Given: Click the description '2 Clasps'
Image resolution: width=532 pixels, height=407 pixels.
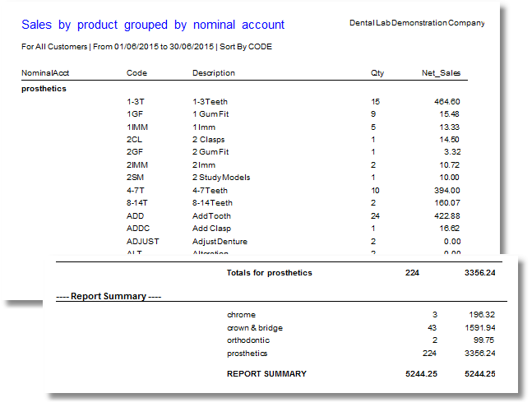Looking at the screenshot, I should pos(208,140).
